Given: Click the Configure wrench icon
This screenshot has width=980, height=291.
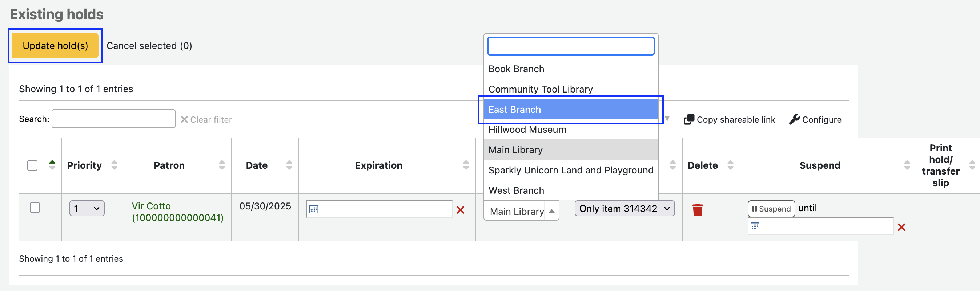Looking at the screenshot, I should [794, 119].
